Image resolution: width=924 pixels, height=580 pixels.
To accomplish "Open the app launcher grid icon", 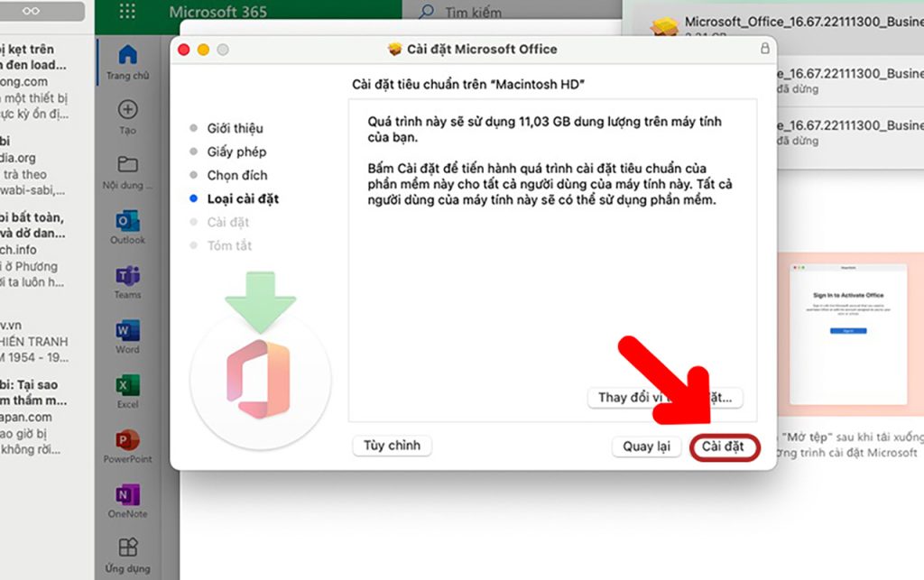I will click(x=127, y=13).
